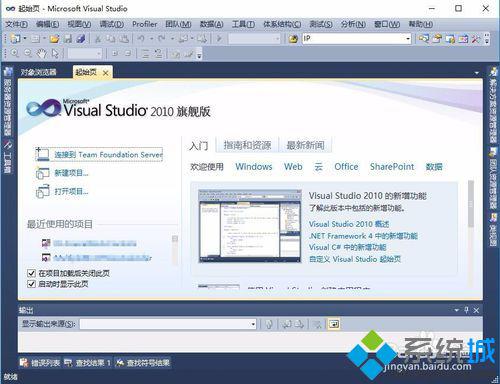
Task: Click the Clear All output icon
Action: pyautogui.click(x=317, y=324)
